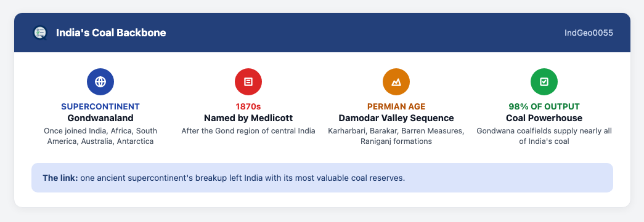Click the blue globe Supercontinent icon
Image resolution: width=644 pixels, height=222 pixels.
100,82
